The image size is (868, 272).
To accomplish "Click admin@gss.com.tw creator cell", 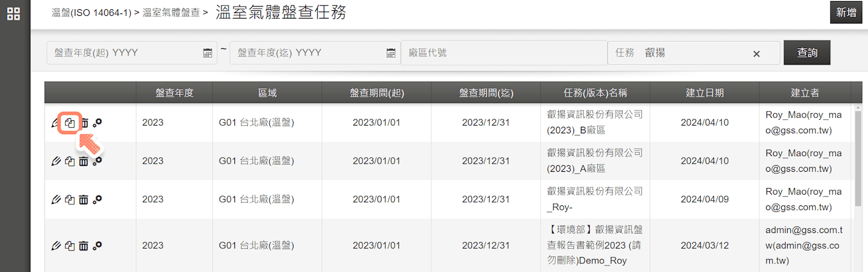I will tap(804, 245).
